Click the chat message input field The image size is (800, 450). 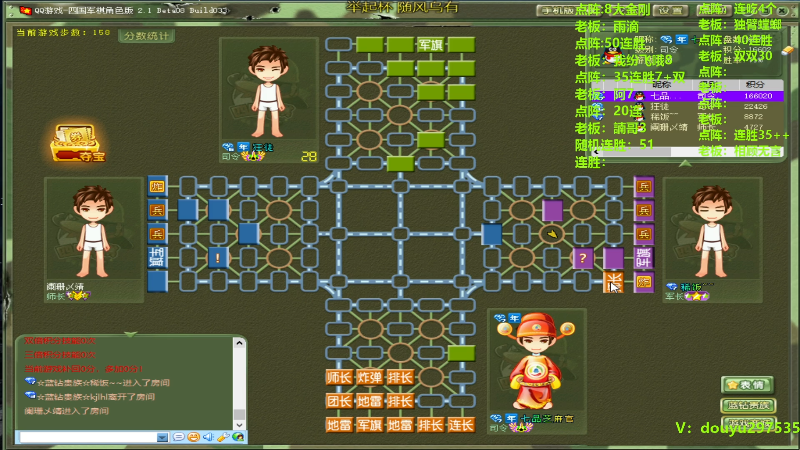pyautogui.click(x=88, y=437)
